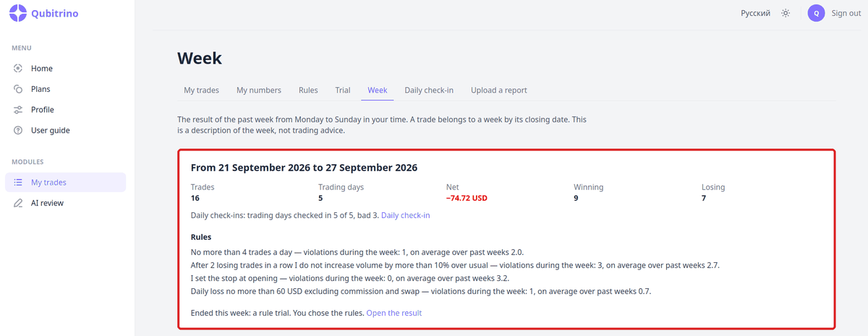Screen dimensions: 868x336
Task: Click the Plans icon in sidebar
Action: pos(18,89)
